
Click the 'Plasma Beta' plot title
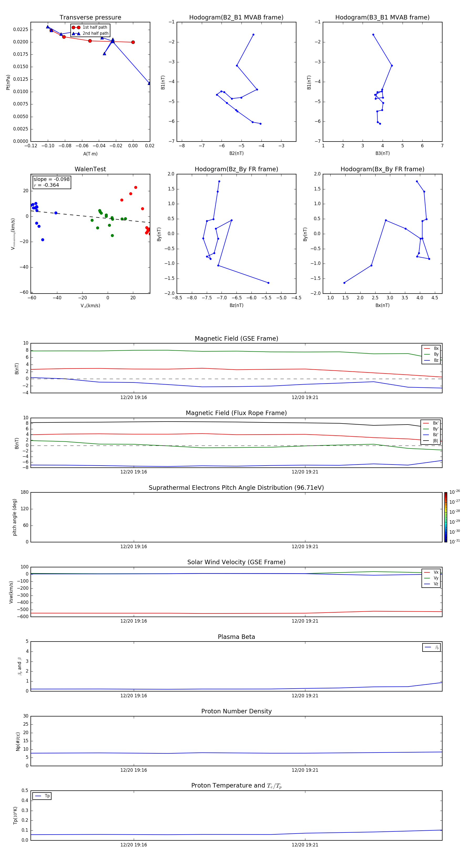pyautogui.click(x=236, y=637)
